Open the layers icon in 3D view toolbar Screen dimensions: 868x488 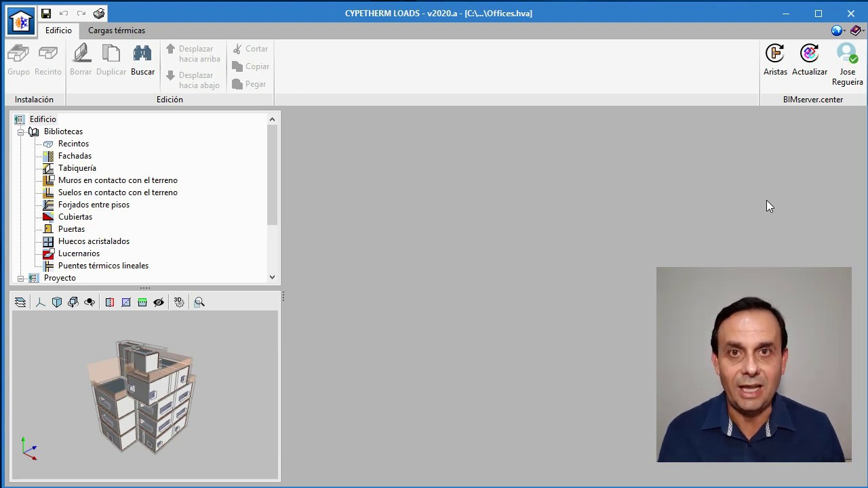[x=20, y=302]
